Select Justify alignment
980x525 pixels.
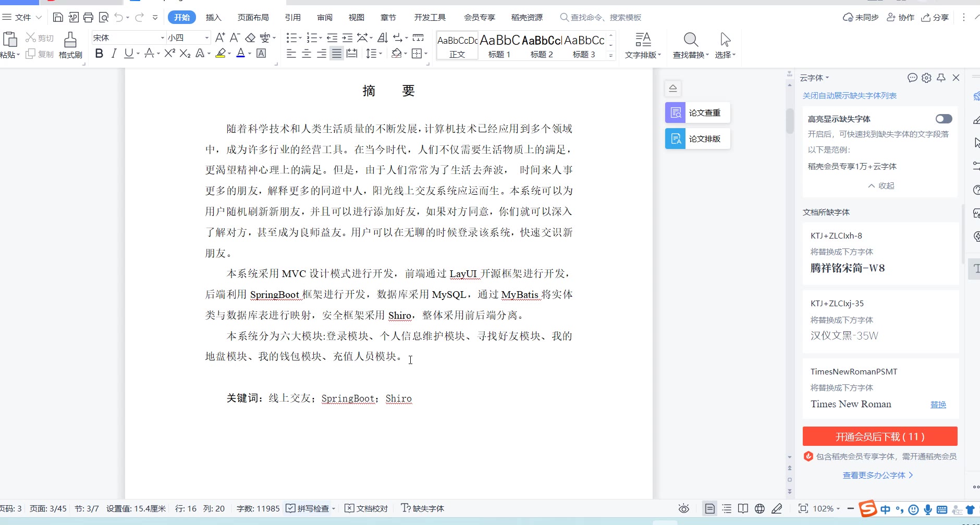pos(337,53)
